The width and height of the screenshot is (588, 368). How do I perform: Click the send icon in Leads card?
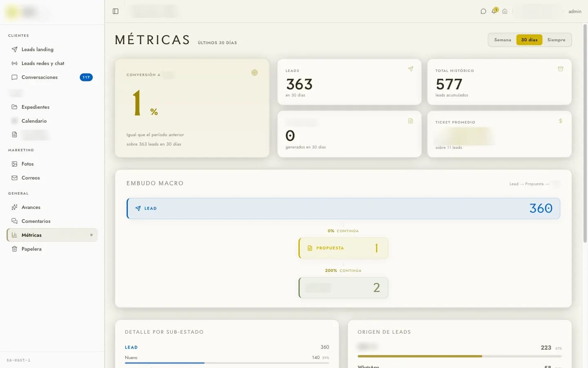coord(410,69)
